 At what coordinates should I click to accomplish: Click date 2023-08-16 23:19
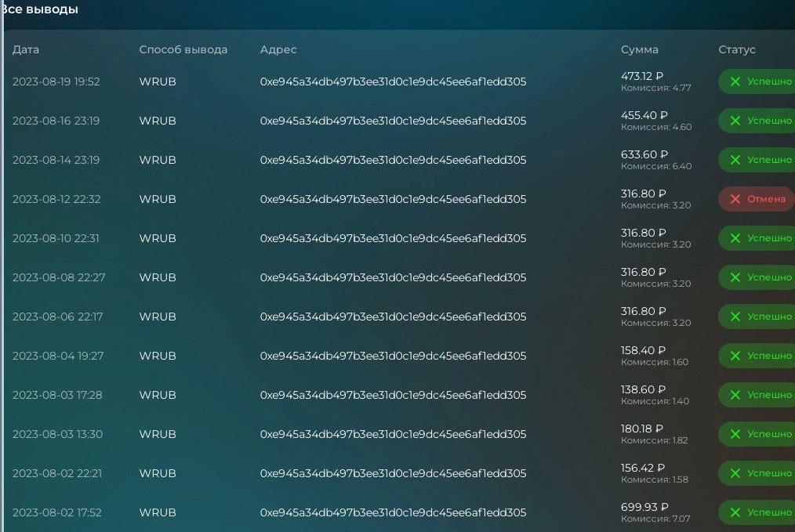tap(56, 121)
